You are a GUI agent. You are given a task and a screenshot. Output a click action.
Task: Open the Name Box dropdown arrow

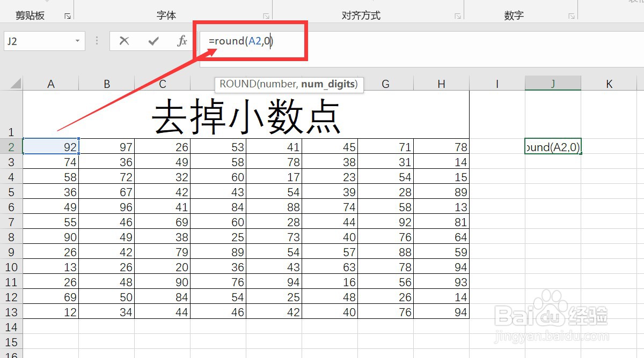click(76, 40)
